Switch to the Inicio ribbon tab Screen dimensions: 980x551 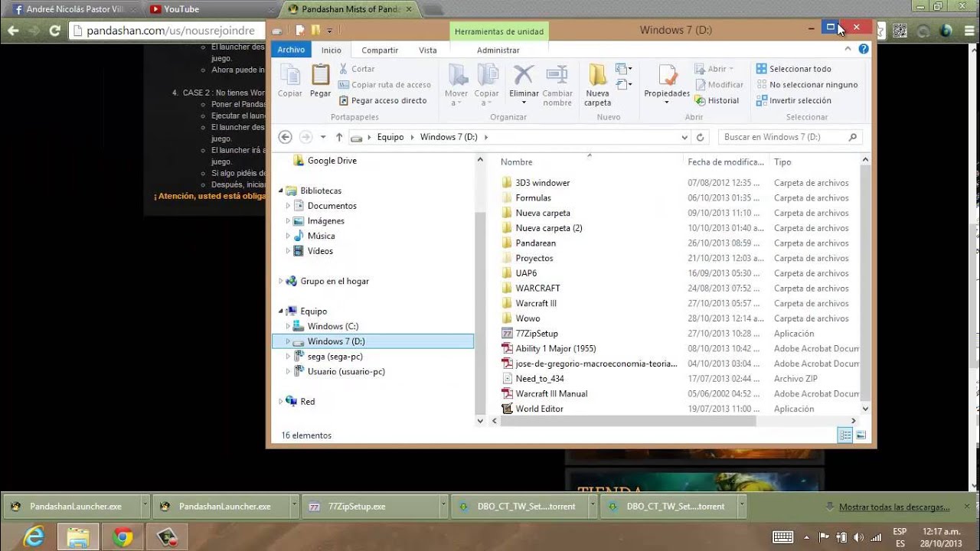(332, 50)
